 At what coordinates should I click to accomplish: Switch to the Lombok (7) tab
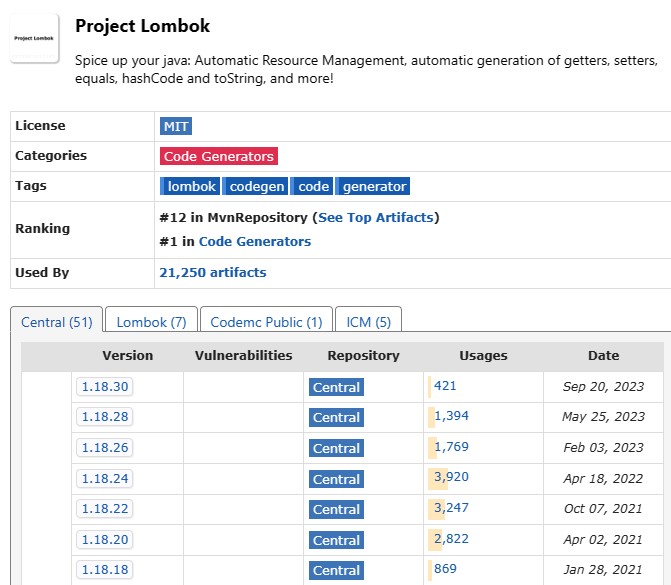(151, 322)
